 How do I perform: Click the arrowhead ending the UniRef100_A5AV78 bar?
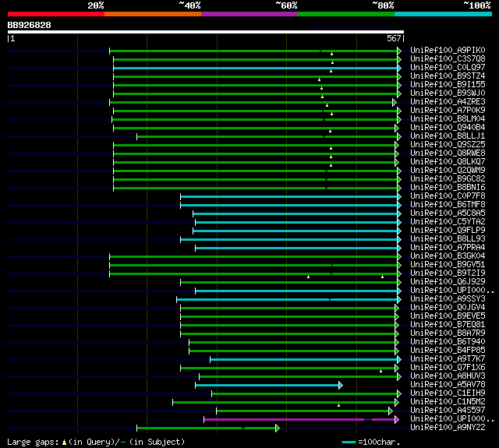341,386
